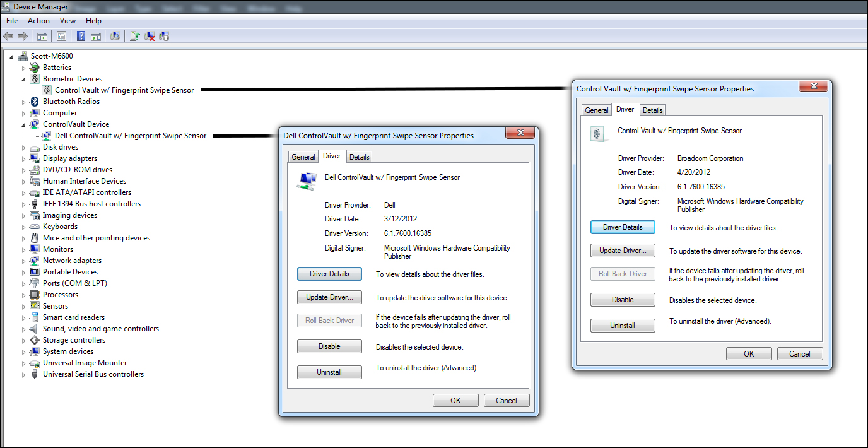Select the Display adapters icon
The image size is (868, 448).
[35, 158]
